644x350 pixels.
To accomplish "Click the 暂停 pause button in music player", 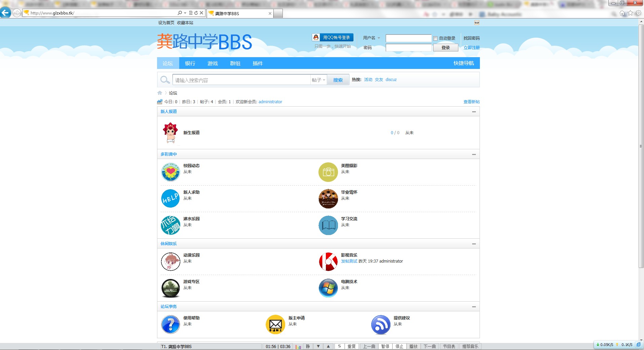I will pos(385,346).
